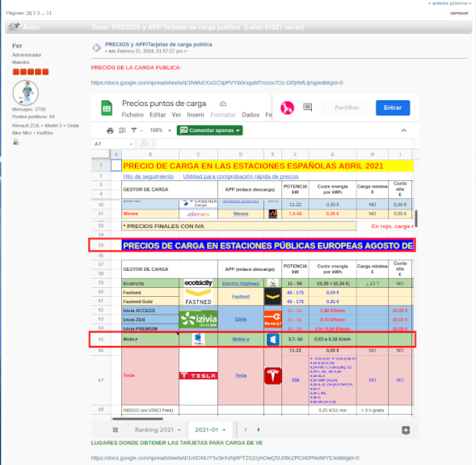The height and width of the screenshot is (465, 476).
Task: Switch to the 2021-01 sheet tab
Action: pos(206,429)
